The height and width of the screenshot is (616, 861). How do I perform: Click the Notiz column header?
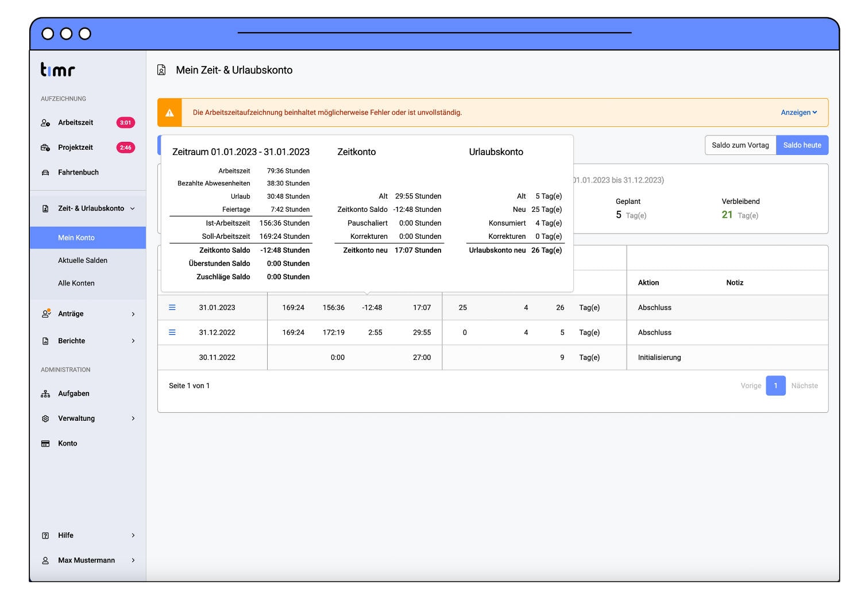pyautogui.click(x=735, y=282)
